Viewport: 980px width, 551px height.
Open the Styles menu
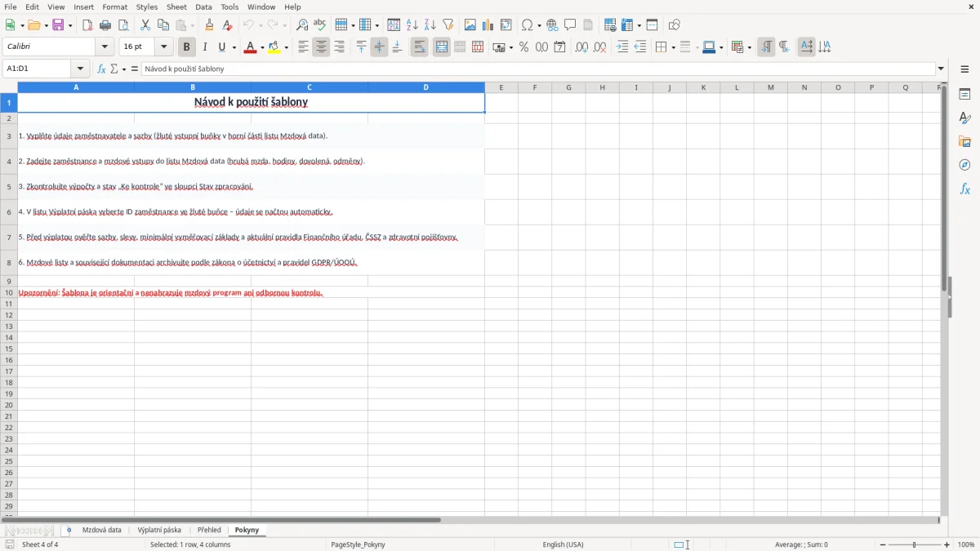click(x=147, y=7)
